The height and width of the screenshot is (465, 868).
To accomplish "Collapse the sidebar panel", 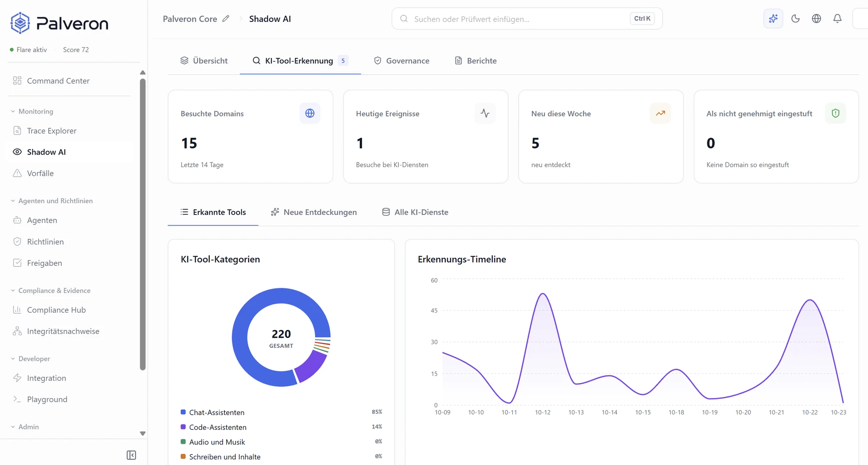I will tap(131, 455).
